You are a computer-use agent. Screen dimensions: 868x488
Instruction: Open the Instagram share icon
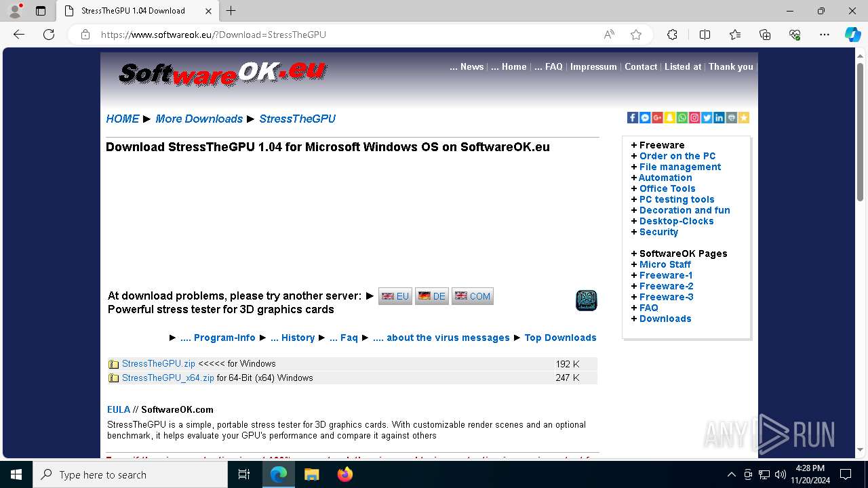(694, 118)
